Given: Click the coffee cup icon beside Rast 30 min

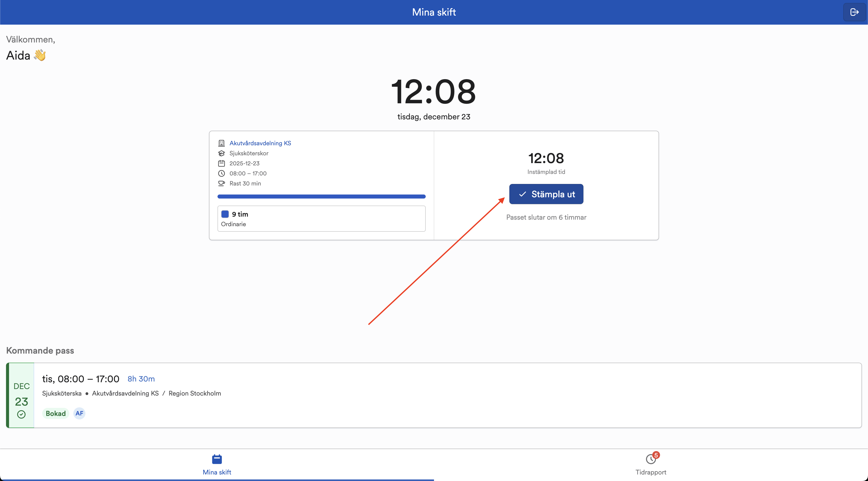Looking at the screenshot, I should pyautogui.click(x=221, y=183).
